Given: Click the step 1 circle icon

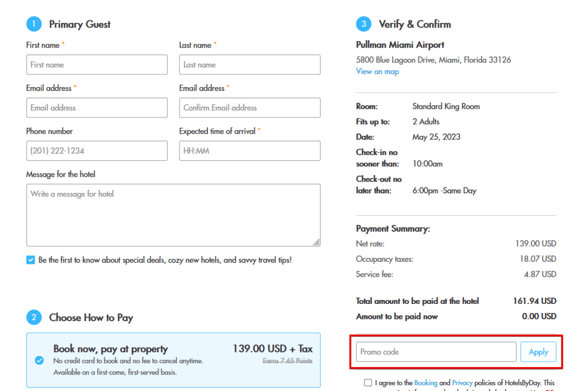Looking at the screenshot, I should tap(34, 24).
